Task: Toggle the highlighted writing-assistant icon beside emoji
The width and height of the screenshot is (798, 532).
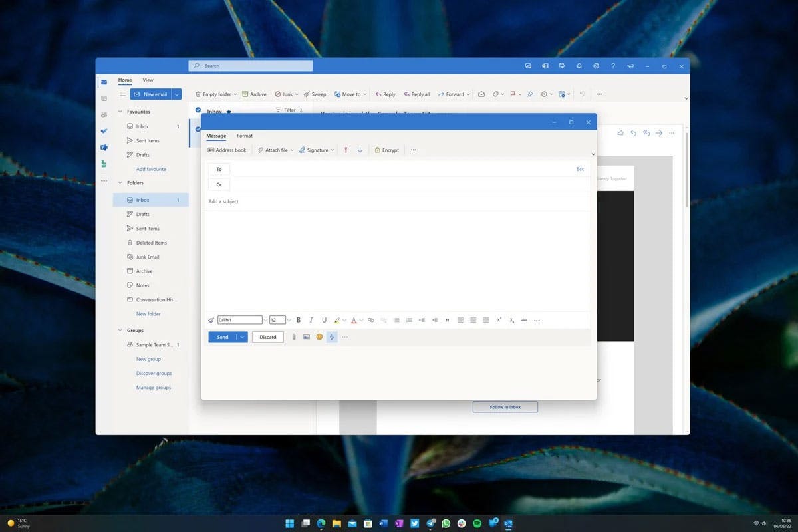Action: tap(332, 337)
